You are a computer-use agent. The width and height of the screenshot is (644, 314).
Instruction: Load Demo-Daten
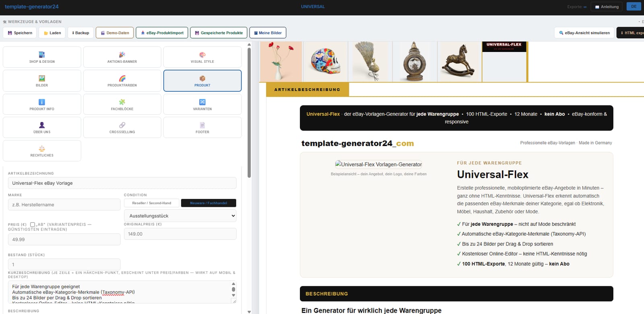click(x=115, y=33)
